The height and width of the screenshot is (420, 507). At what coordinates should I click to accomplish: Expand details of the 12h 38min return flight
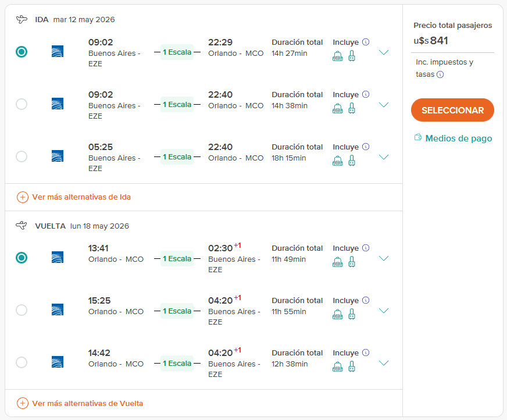(383, 363)
